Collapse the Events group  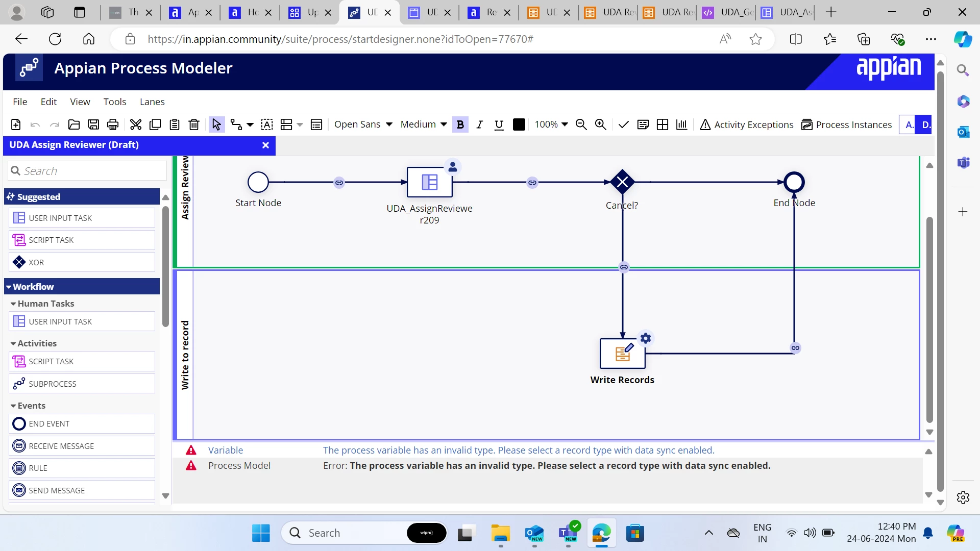tap(28, 406)
